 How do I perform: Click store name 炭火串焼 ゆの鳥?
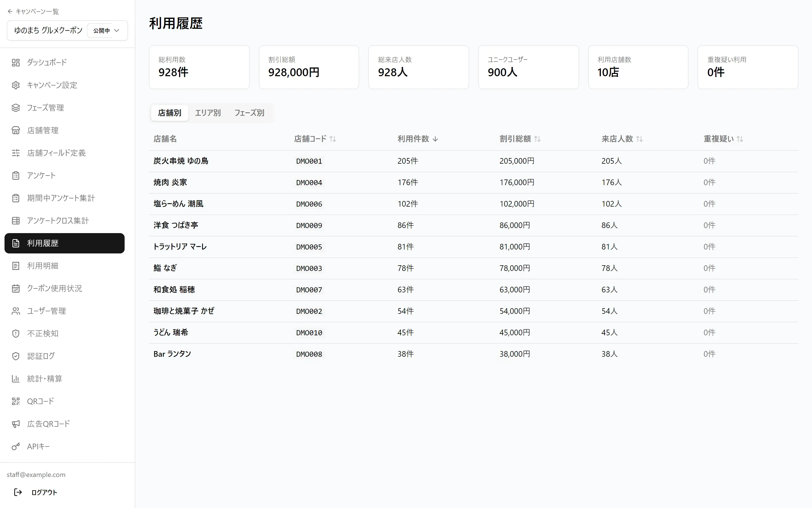coord(181,161)
